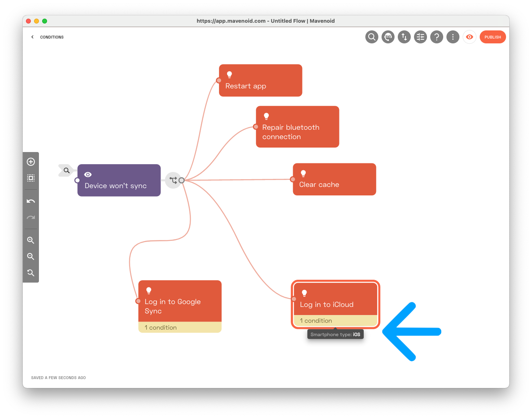Click the search icon in top toolbar
The width and height of the screenshot is (532, 418).
(x=371, y=37)
